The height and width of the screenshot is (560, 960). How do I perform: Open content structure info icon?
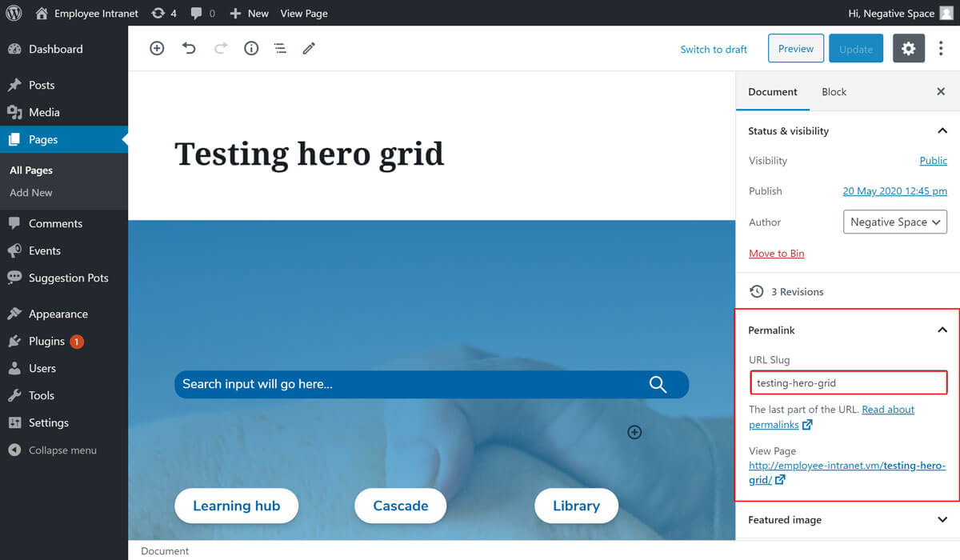pos(251,49)
